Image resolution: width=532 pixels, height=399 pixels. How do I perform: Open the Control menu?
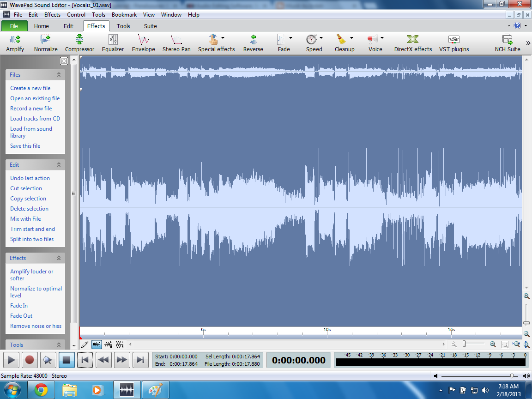click(x=76, y=15)
